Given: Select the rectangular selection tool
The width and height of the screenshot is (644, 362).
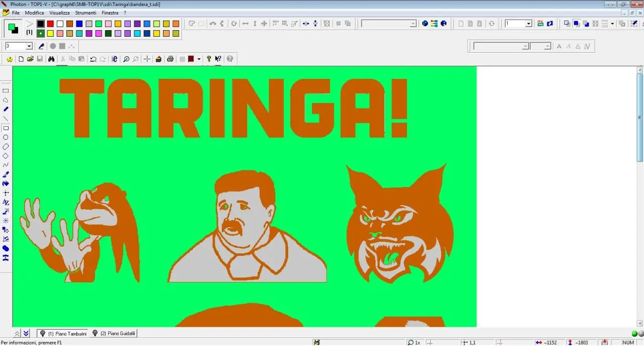Looking at the screenshot, I should [x=6, y=90].
